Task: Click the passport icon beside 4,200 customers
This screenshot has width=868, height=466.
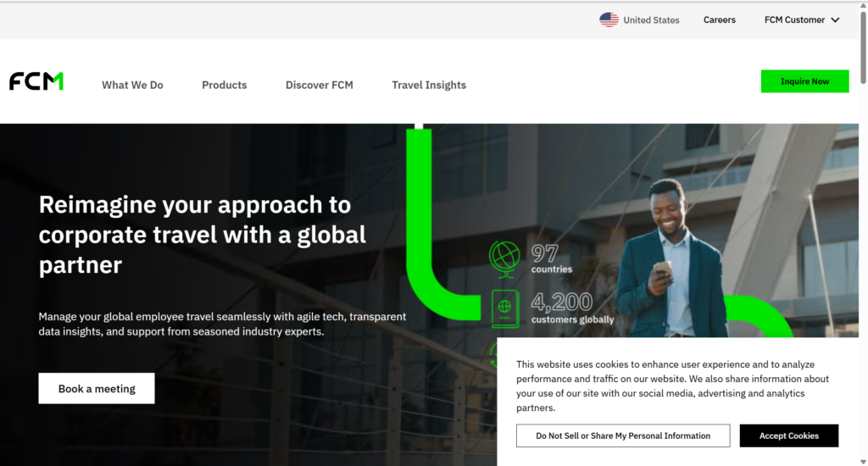Action: [x=505, y=308]
